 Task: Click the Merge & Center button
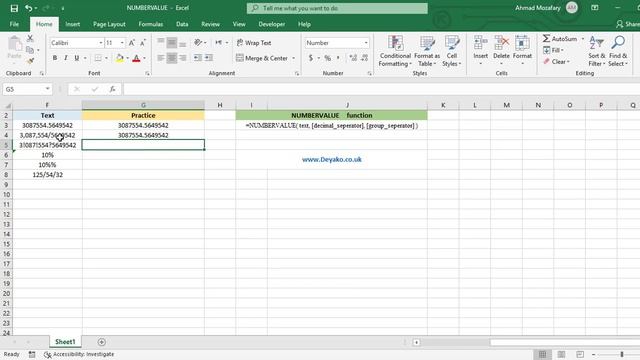click(x=262, y=58)
